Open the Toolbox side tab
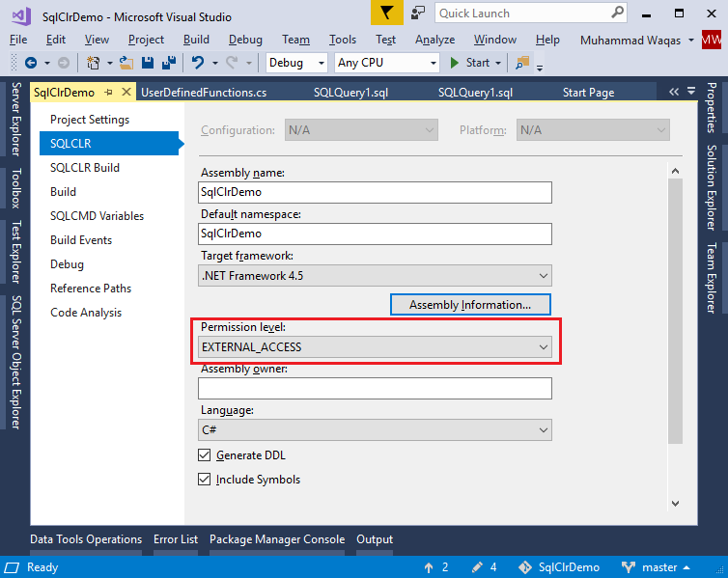 click(x=16, y=188)
